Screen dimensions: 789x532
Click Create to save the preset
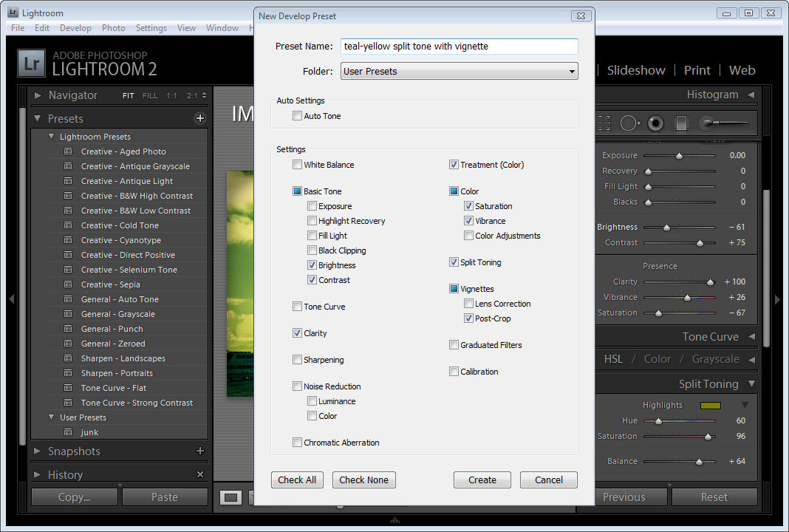point(482,480)
